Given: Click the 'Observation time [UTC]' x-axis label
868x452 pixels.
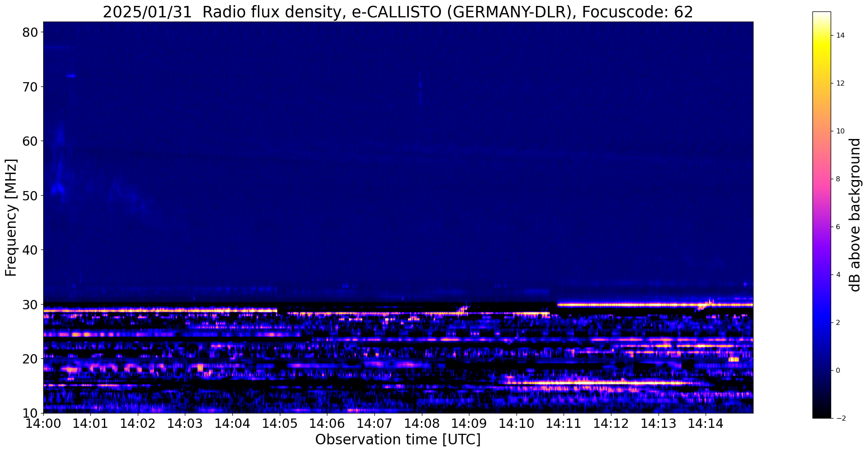Looking at the screenshot, I should pos(398,440).
